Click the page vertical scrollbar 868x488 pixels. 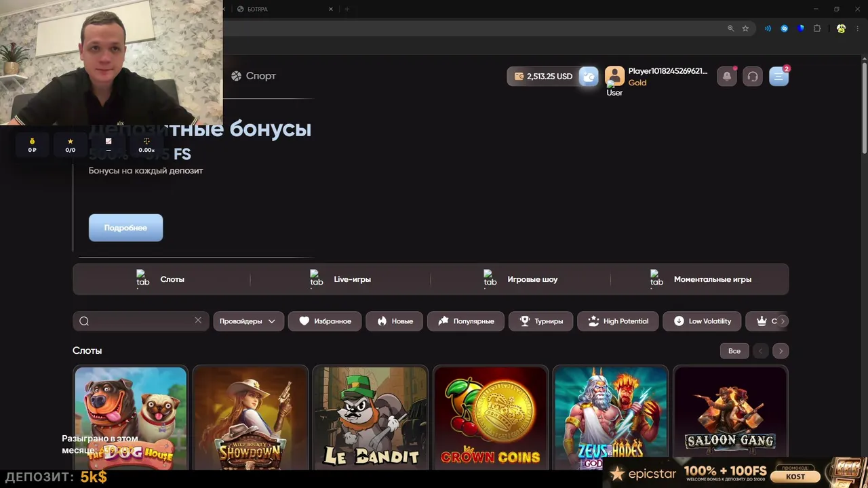865,108
